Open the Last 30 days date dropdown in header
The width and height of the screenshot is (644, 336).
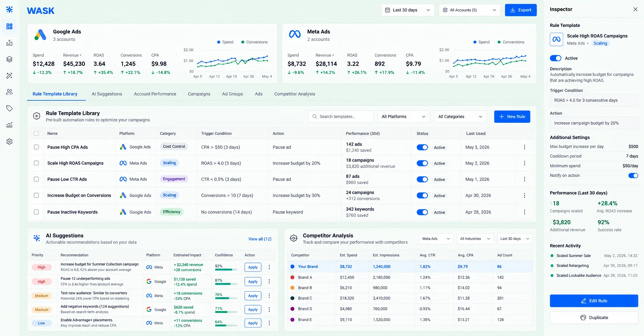coord(408,10)
